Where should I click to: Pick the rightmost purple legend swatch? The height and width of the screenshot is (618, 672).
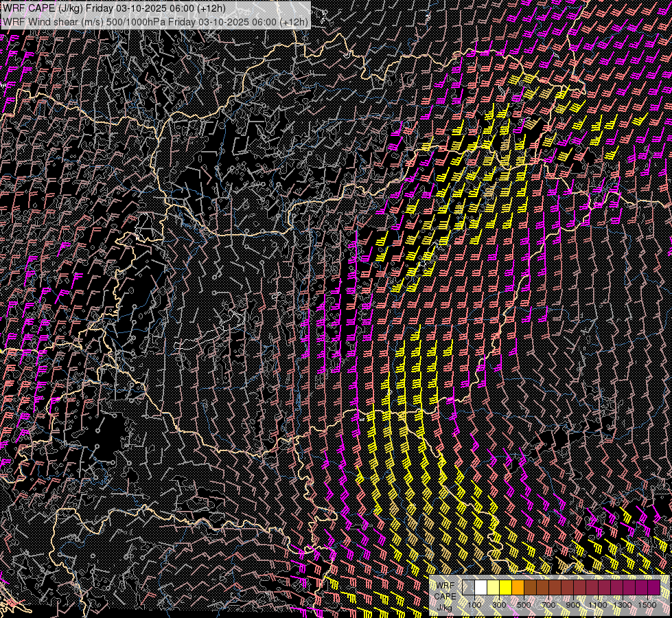653,588
